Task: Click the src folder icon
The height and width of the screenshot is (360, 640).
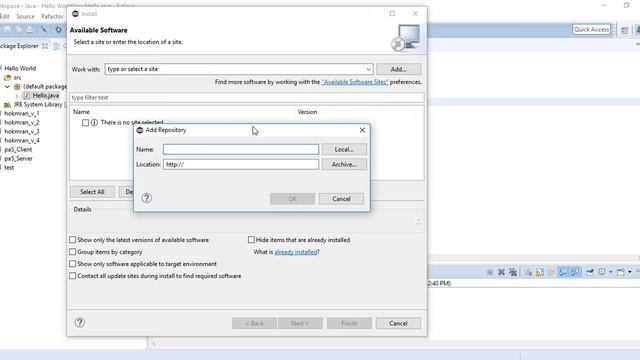Action: [x=7, y=78]
